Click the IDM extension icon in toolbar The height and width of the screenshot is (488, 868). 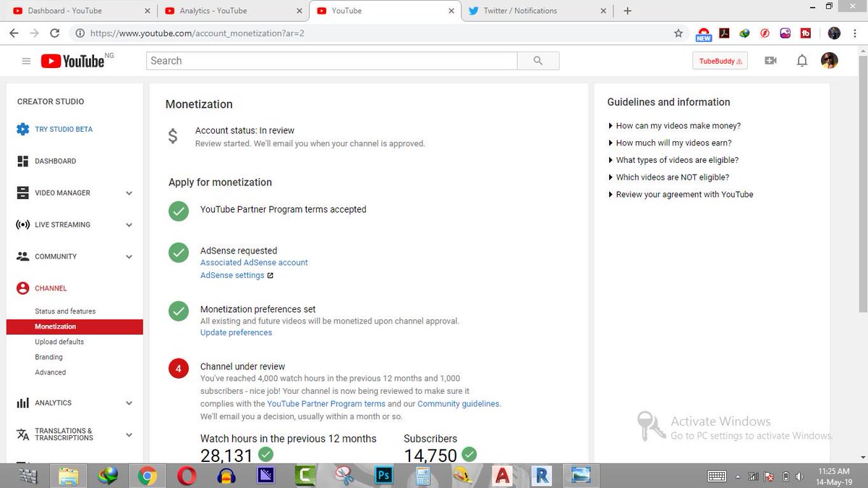(744, 33)
